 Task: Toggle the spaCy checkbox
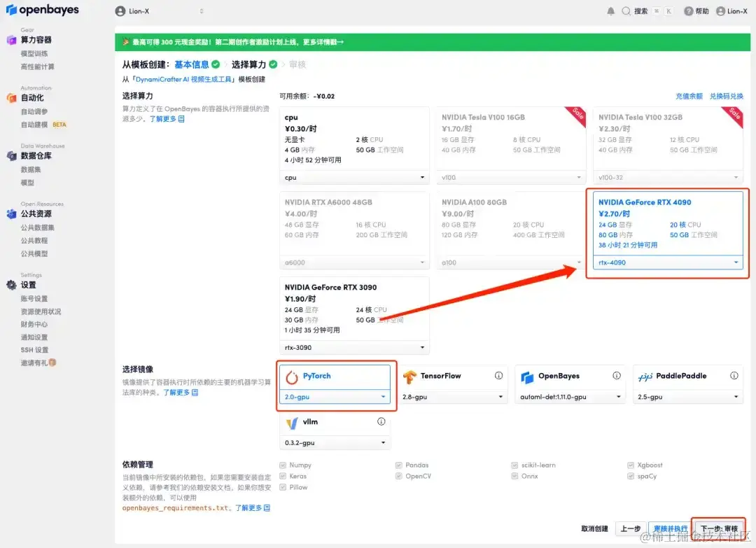[x=631, y=476]
